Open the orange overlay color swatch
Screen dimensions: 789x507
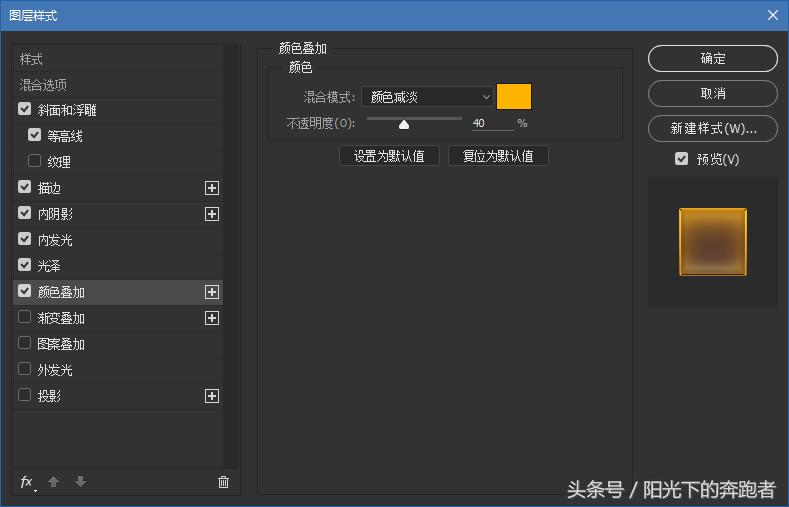tap(514, 97)
